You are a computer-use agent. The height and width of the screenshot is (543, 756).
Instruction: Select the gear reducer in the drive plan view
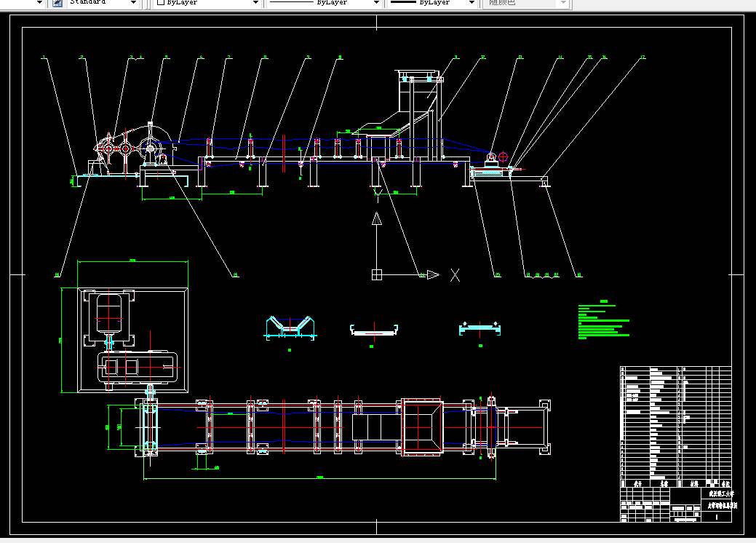coord(138,368)
